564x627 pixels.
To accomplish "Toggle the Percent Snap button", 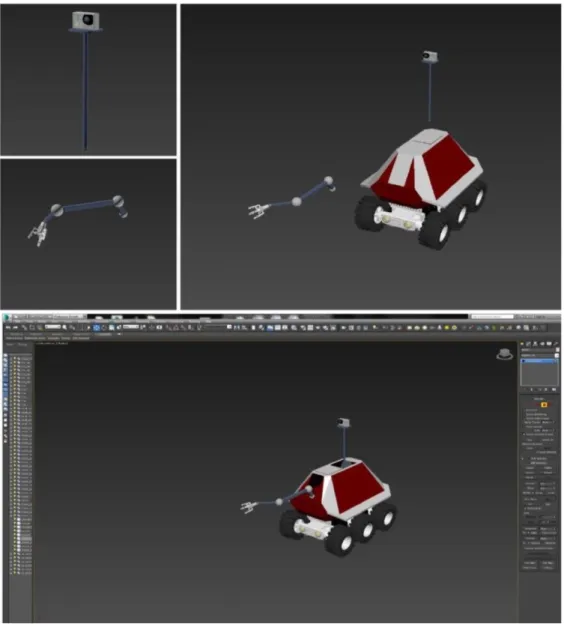I will (183, 327).
